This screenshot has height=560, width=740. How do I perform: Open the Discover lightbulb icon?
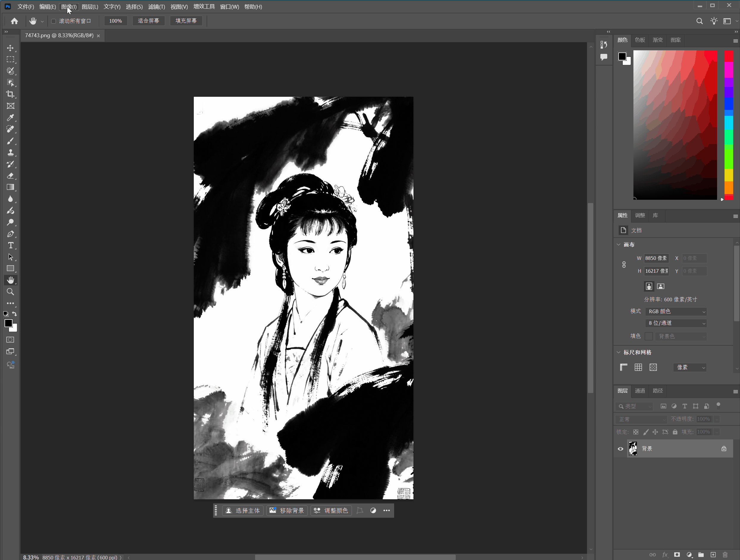click(714, 21)
